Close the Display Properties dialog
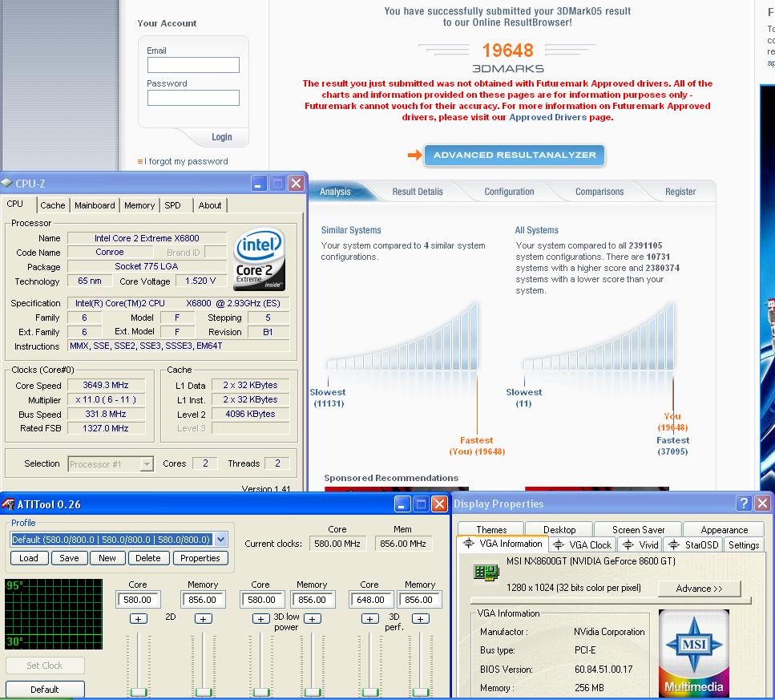Screen dimensions: 775x700 (762, 504)
